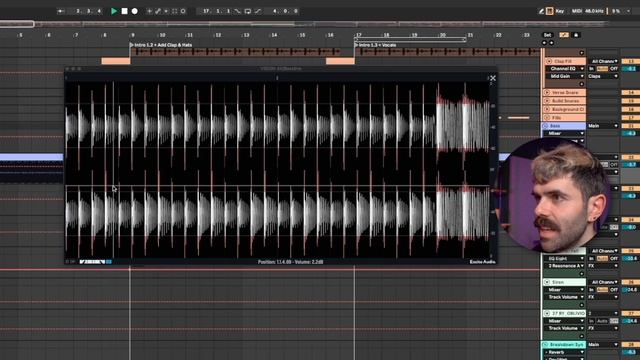Unfold the Verse Snare track

click(x=547, y=93)
